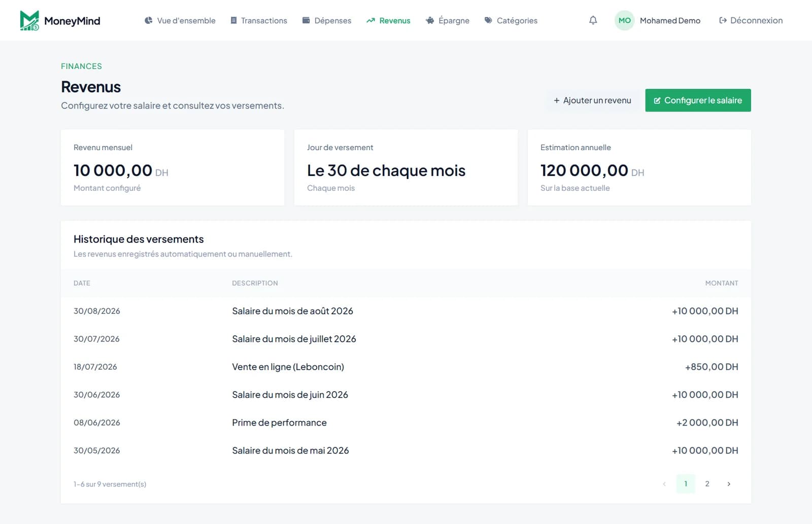Click 'Salaire du mois de juillet 2026'
This screenshot has width=812, height=524.
click(x=294, y=339)
